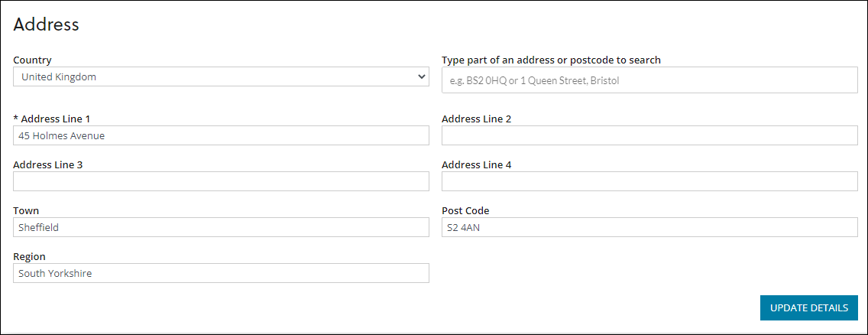The height and width of the screenshot is (335, 868).
Task: Click the Address Line 2 label
Action: coord(476,119)
